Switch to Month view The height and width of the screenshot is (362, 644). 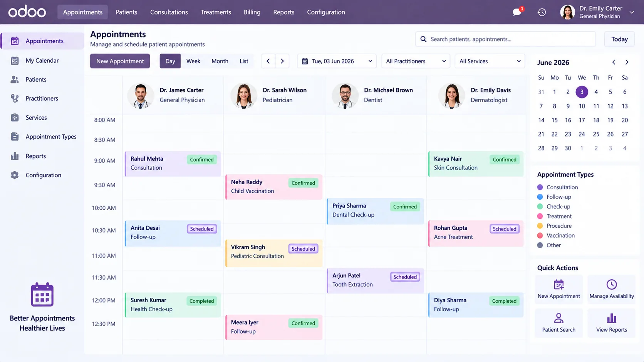[220, 61]
